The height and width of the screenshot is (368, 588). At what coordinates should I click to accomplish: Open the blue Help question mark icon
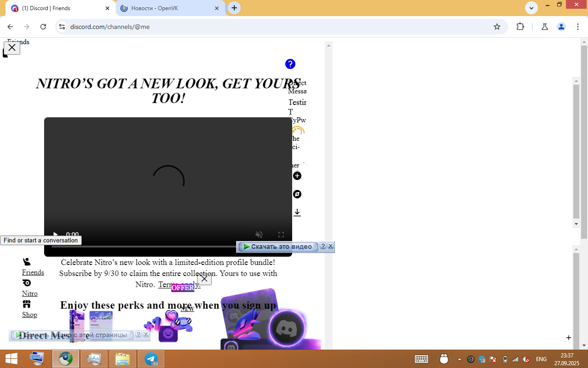(290, 64)
